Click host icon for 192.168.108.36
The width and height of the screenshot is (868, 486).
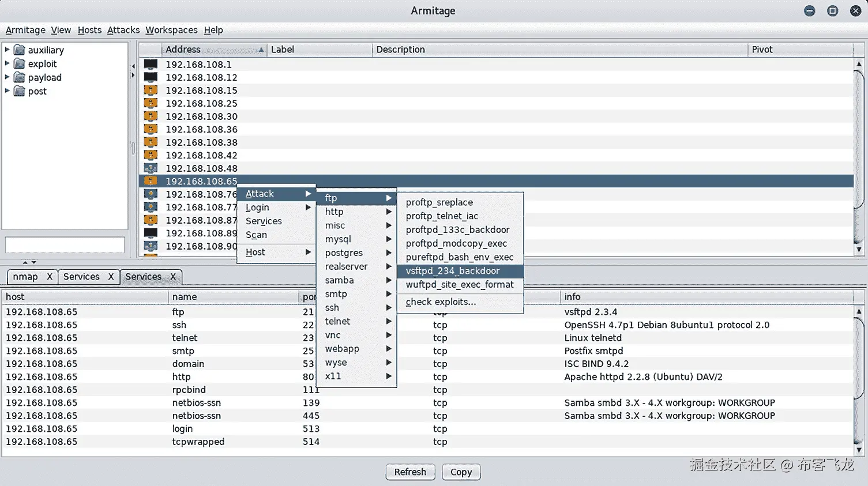151,129
